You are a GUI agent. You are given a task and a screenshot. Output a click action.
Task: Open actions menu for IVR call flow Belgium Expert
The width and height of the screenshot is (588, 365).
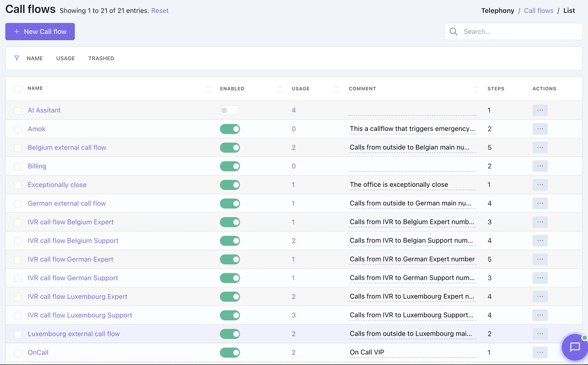(x=540, y=222)
